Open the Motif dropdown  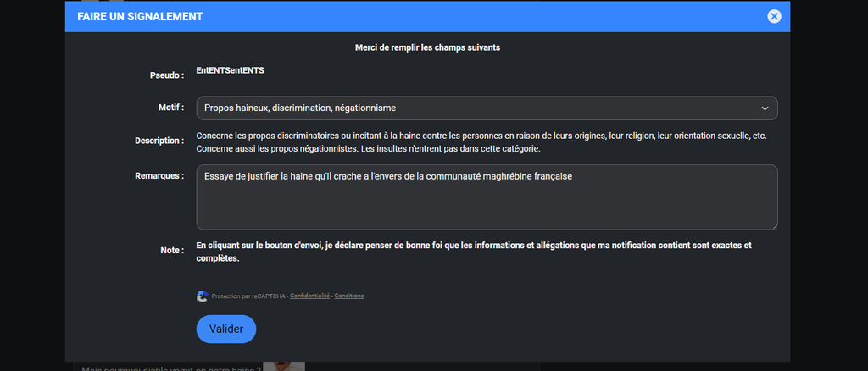(x=487, y=108)
